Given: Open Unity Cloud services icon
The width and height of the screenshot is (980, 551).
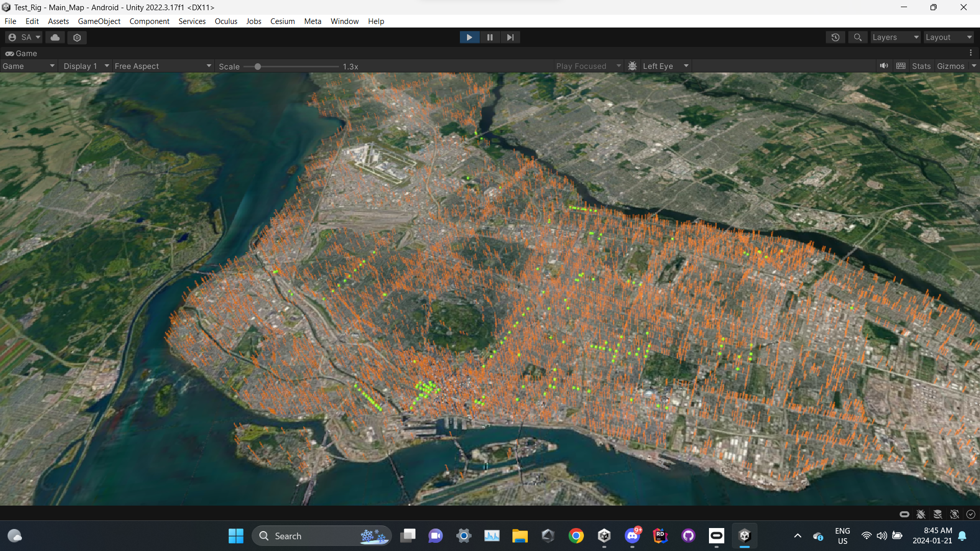Looking at the screenshot, I should click(x=55, y=37).
